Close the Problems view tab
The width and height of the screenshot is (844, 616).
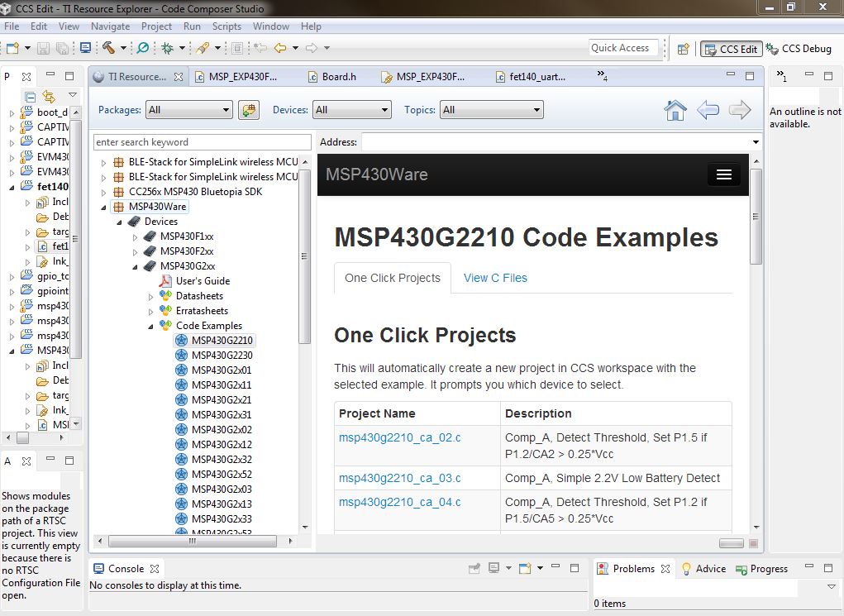click(x=665, y=569)
